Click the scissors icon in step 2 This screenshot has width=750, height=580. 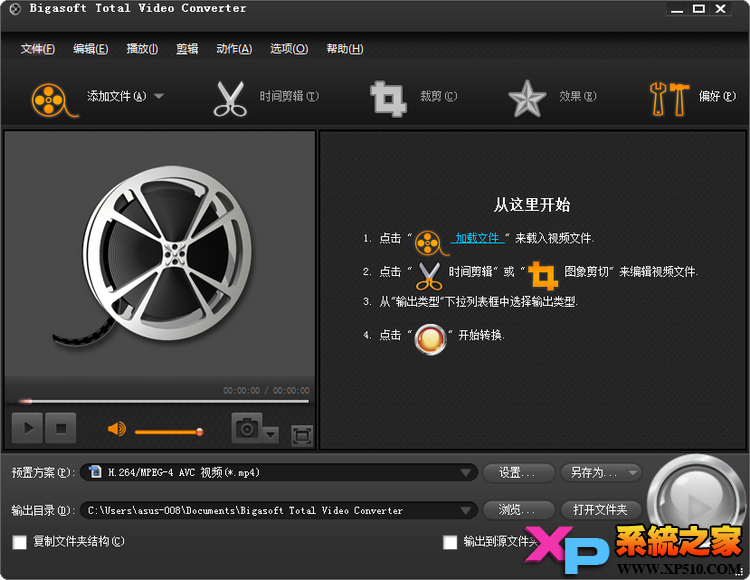(429, 276)
